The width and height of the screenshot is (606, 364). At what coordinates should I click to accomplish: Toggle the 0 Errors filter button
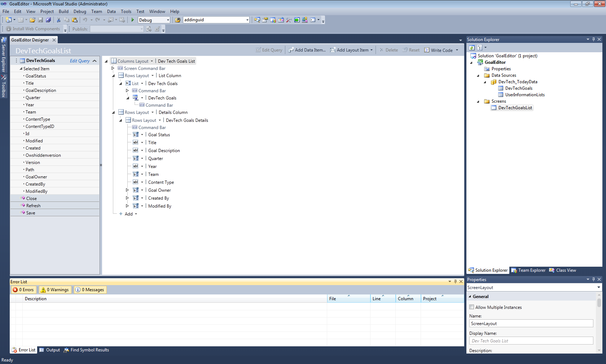23,290
